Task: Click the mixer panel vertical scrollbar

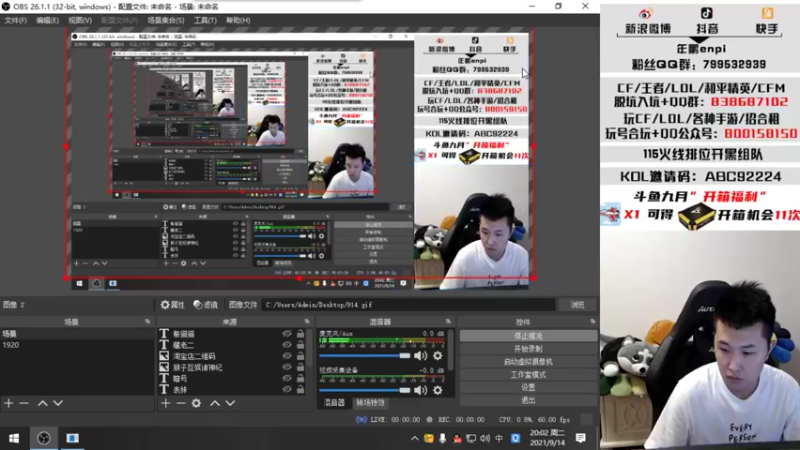Action: (x=451, y=350)
